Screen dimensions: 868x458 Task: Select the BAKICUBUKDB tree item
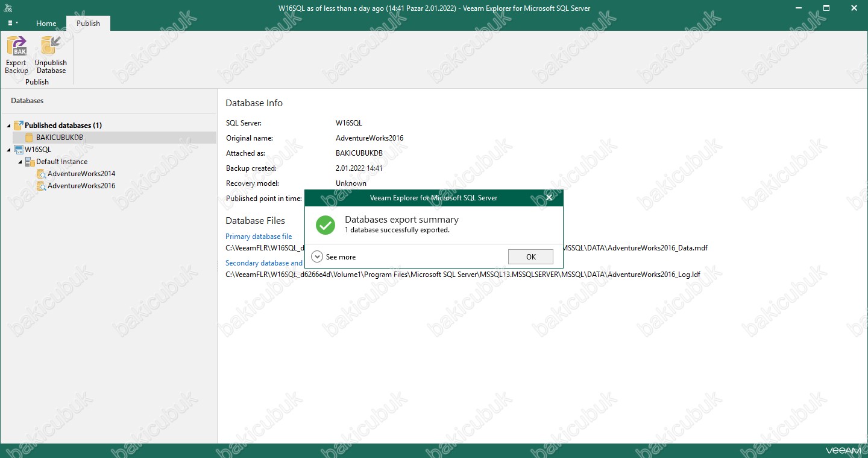114,138
